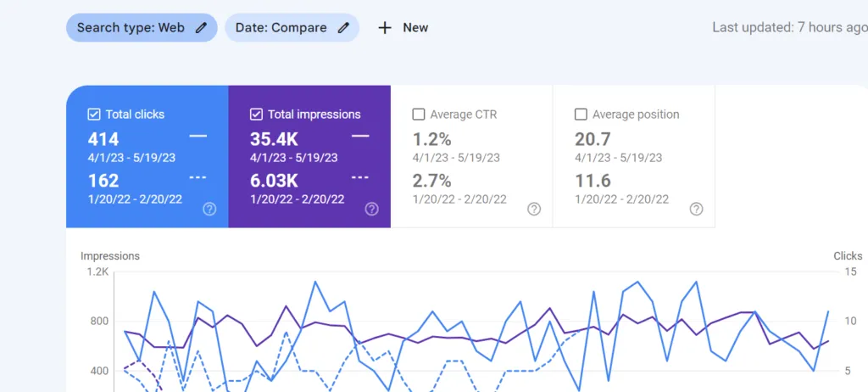Click dashed line legend in Total impressions card
868x392 pixels.
[359, 177]
